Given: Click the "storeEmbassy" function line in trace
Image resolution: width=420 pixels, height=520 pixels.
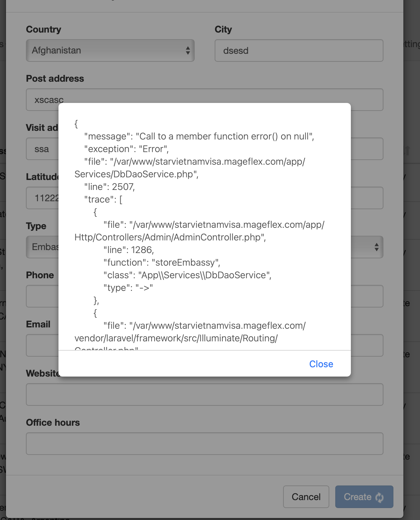Looking at the screenshot, I should (x=161, y=263).
